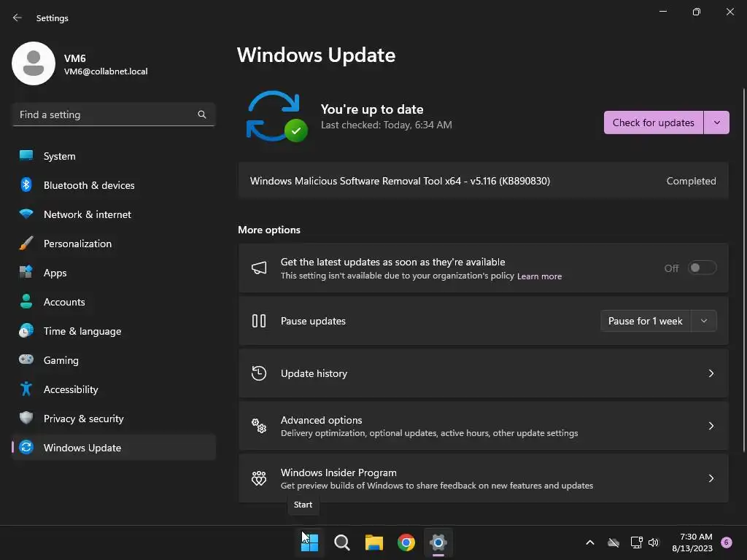Screen dimensions: 747x560
Task: Click the Accounts person icon
Action: (26, 301)
